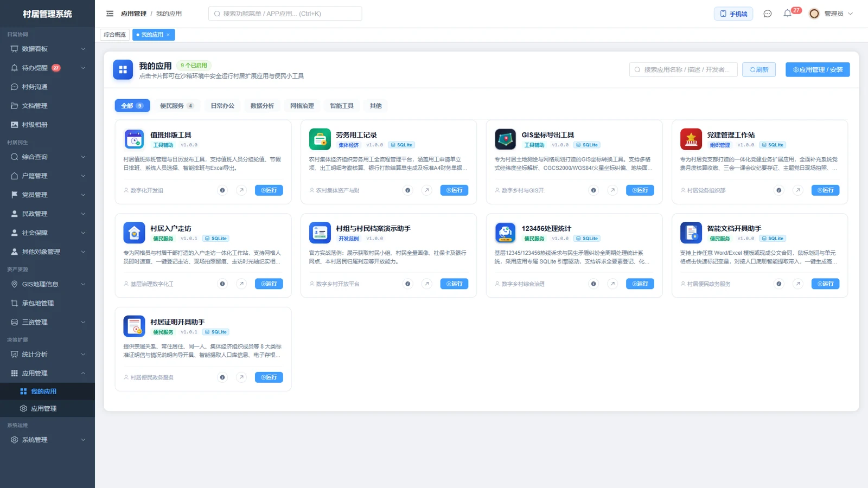
Task: Select the 便民服务 category filter
Action: (176, 106)
